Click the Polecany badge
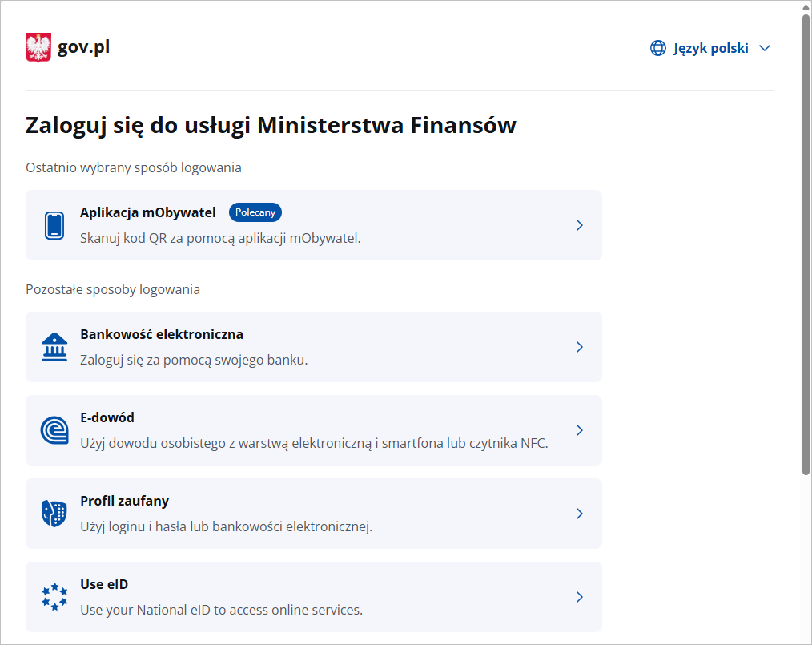 tap(255, 212)
